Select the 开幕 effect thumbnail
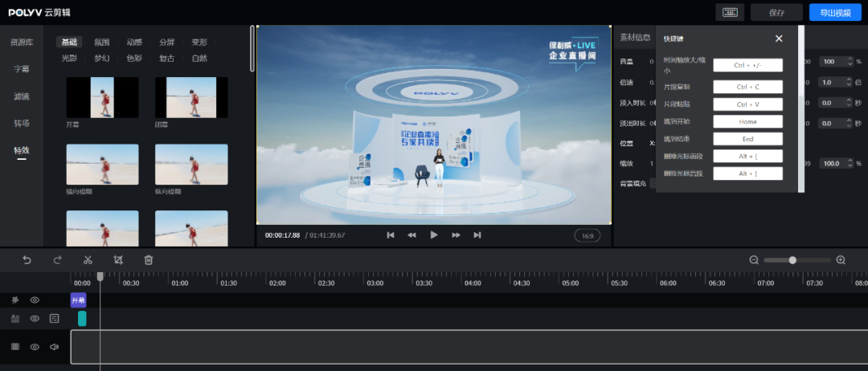The width and height of the screenshot is (868, 371). [102, 98]
